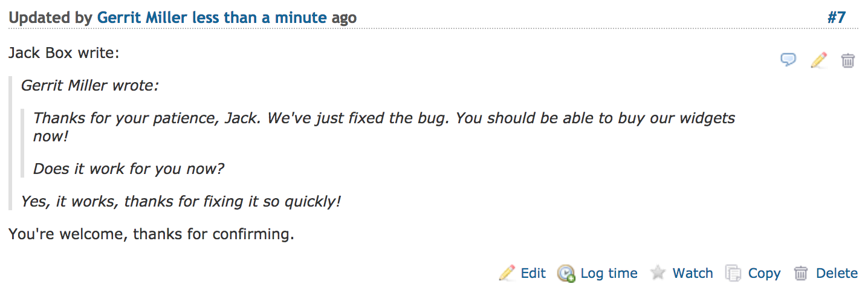This screenshot has width=868, height=296.
Task: Open the #7 note anchor link
Action: (x=837, y=18)
